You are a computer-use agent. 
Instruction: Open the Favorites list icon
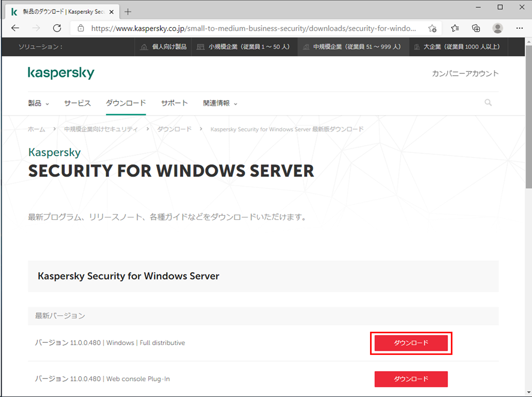pos(455,28)
